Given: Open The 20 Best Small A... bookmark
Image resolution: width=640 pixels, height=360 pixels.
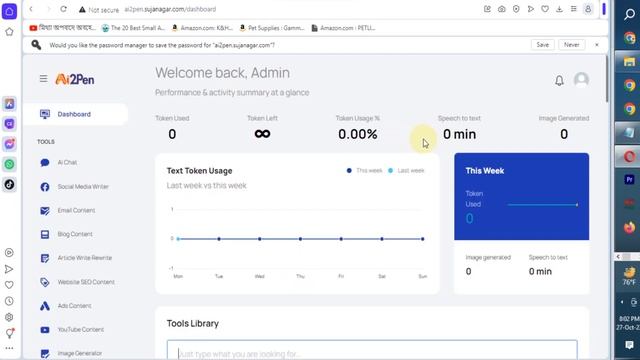Looking at the screenshot, I should click(x=133, y=28).
